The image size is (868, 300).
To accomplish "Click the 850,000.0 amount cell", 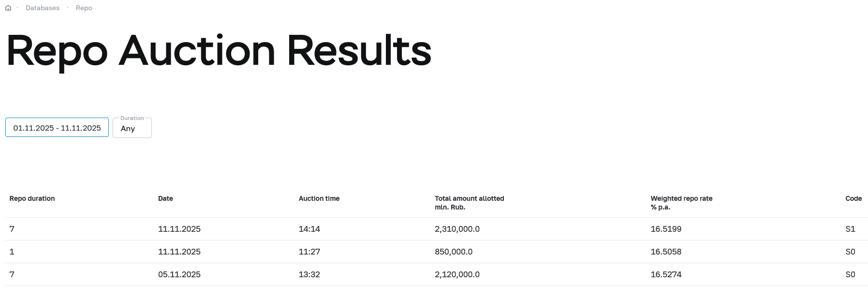I will pyautogui.click(x=454, y=252).
